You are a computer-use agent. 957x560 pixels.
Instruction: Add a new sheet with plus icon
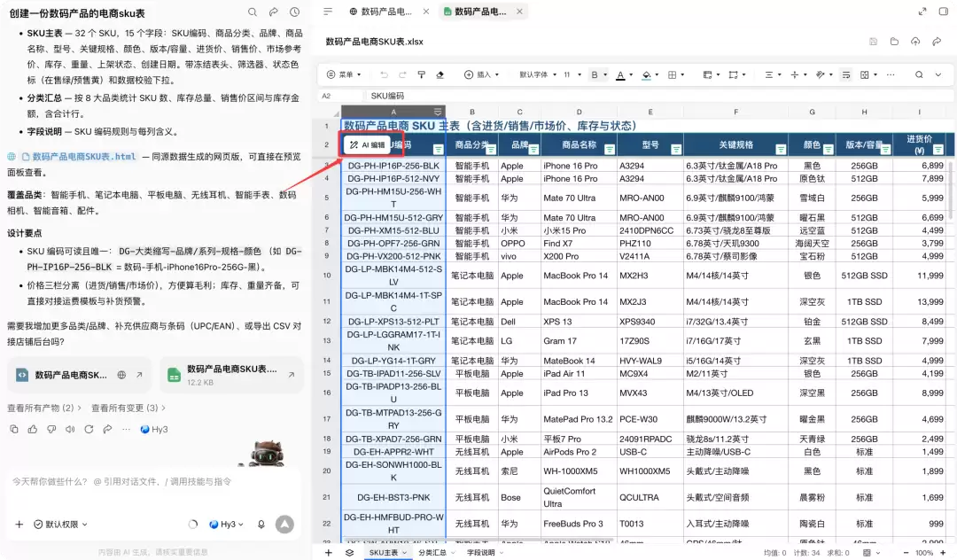coord(329,553)
